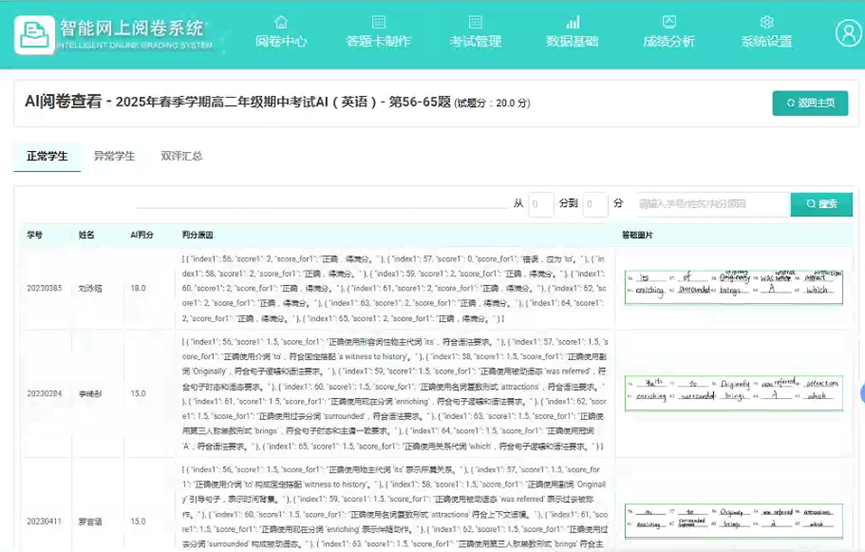Click the 判分原因 column header
Image resolution: width=865 pixels, height=552 pixels.
[197, 235]
